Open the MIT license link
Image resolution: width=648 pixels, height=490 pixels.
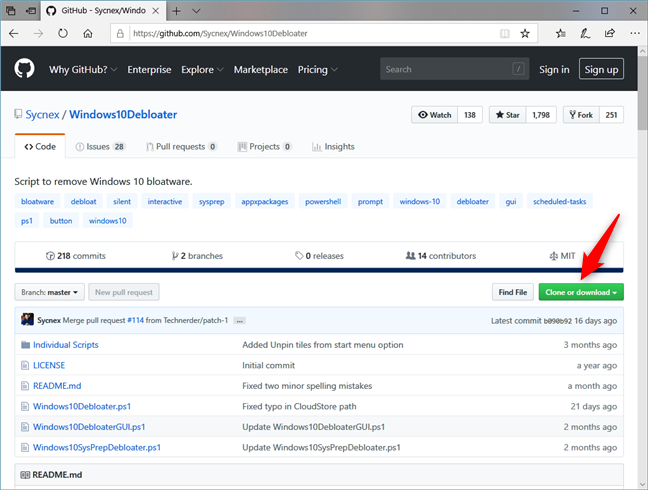[562, 256]
